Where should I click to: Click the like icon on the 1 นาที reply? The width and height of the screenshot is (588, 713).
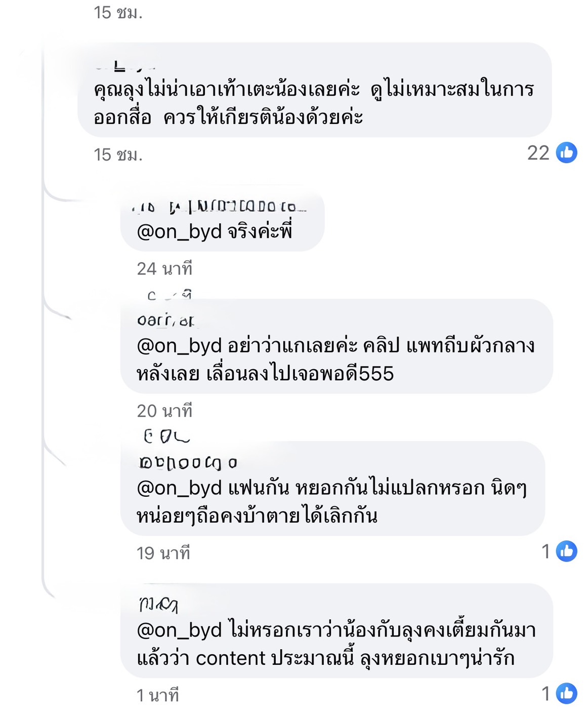[566, 693]
